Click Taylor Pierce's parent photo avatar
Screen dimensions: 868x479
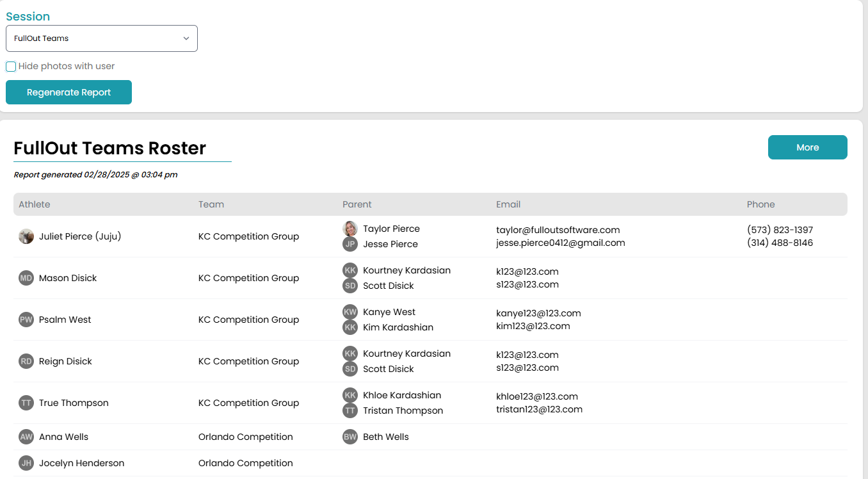click(350, 229)
